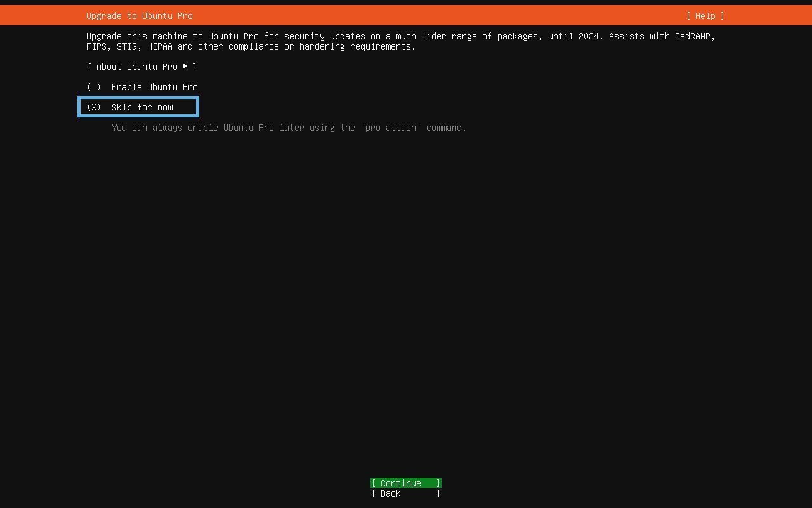Viewport: 812px width, 508px height.
Task: Open the About Ubuntu Pro disclosure arrow
Action: click(x=185, y=67)
